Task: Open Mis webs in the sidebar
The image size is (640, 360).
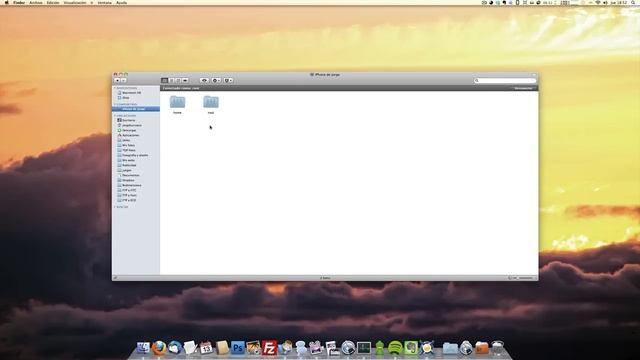Action: click(126, 160)
